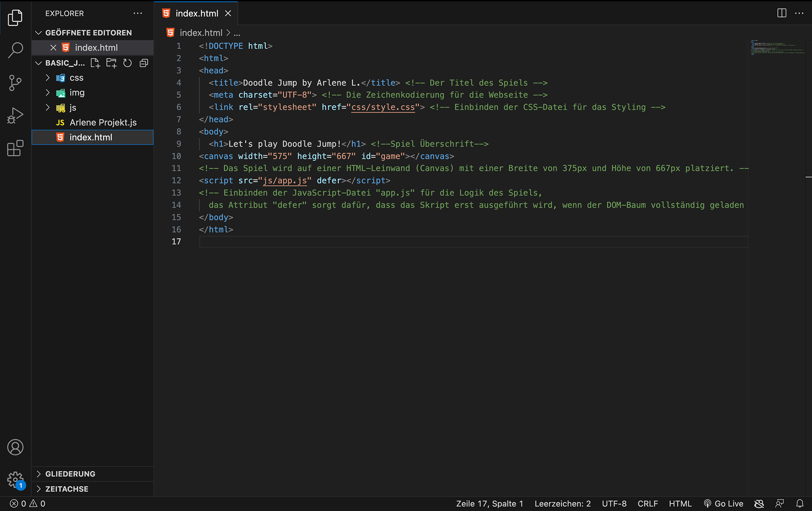
Task: Open Arlene Projekt.js file
Action: click(103, 123)
